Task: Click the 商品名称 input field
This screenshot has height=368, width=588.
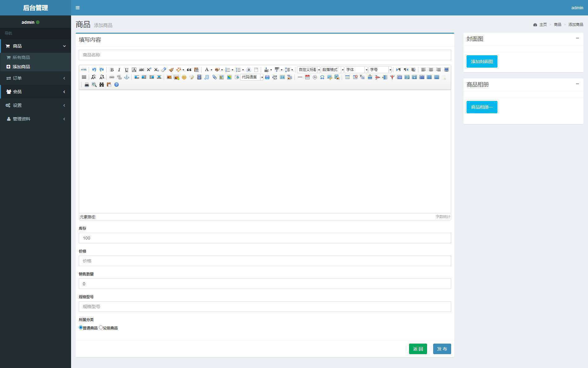Action: pyautogui.click(x=265, y=55)
